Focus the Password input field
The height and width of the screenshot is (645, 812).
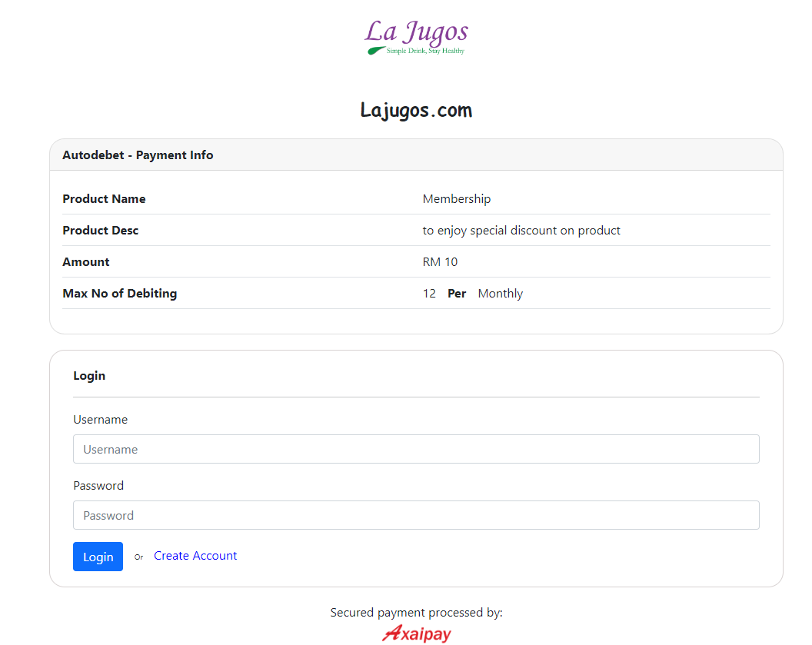click(416, 515)
